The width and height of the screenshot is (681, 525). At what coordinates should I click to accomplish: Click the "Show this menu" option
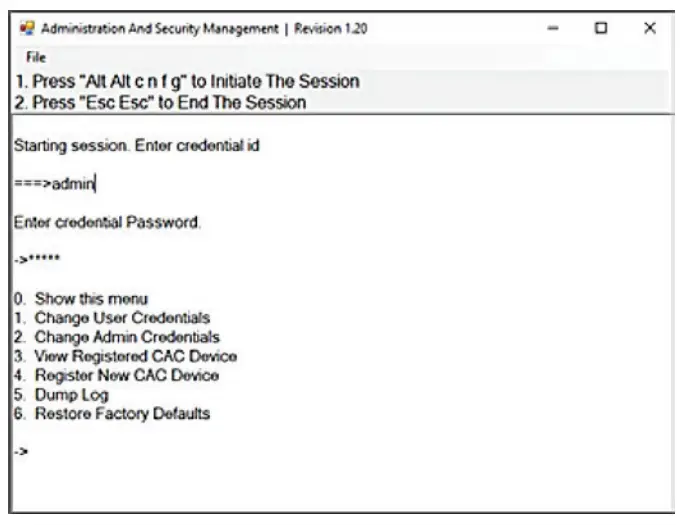(x=91, y=299)
